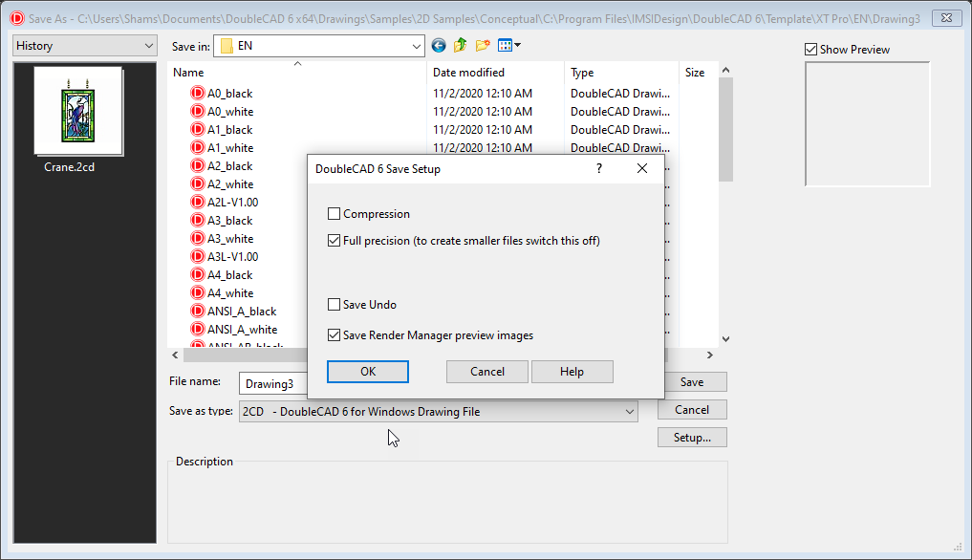The height and width of the screenshot is (560, 972).
Task: Click the question mark help icon
Action: pyautogui.click(x=599, y=169)
